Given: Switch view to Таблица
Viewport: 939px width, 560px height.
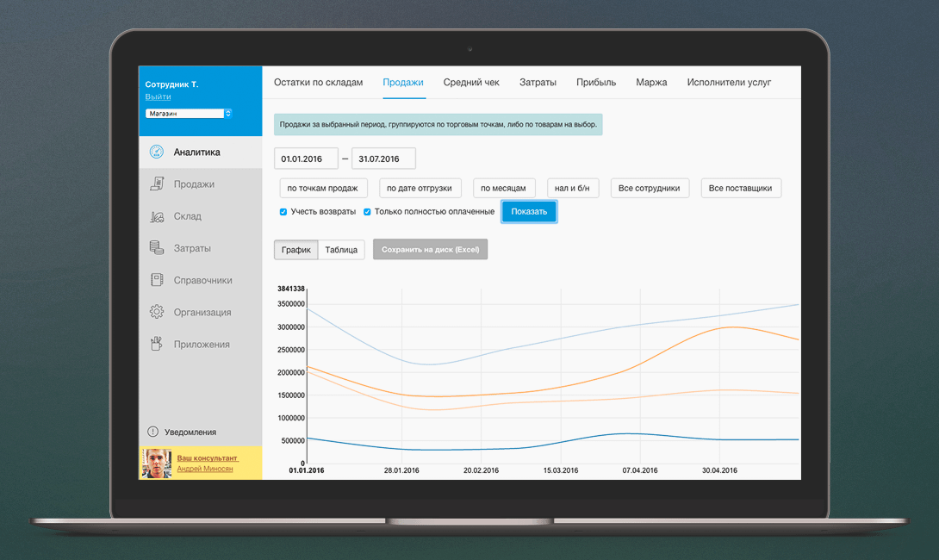Looking at the screenshot, I should (x=341, y=250).
